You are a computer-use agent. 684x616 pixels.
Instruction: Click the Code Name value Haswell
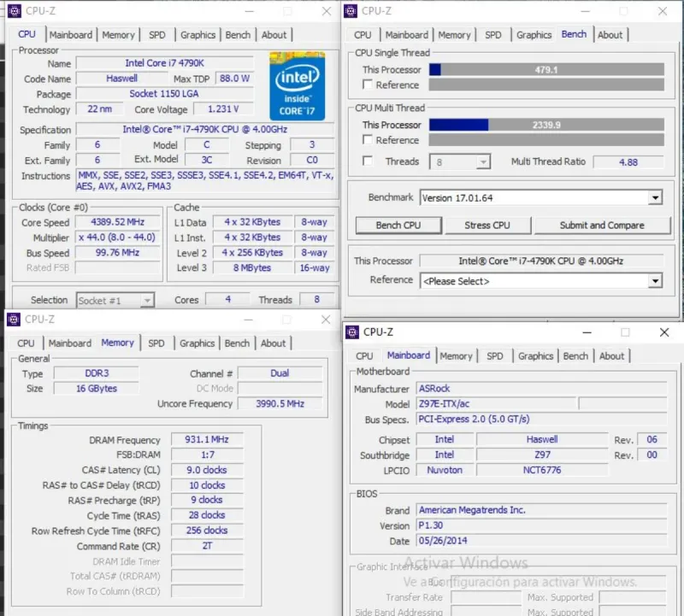tap(121, 79)
